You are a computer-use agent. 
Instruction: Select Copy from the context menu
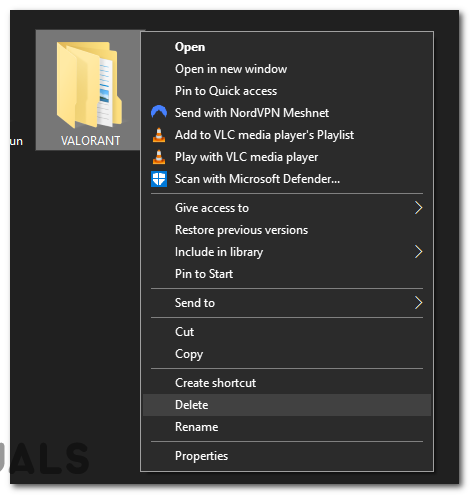click(287, 354)
